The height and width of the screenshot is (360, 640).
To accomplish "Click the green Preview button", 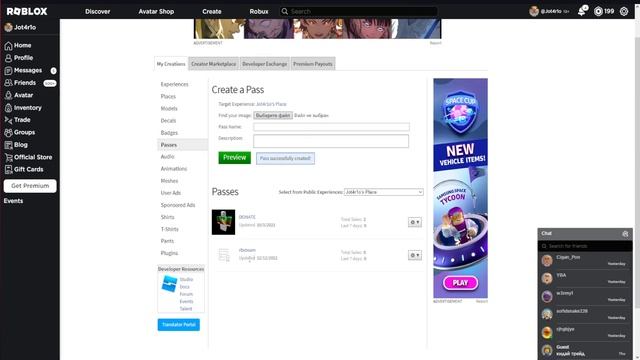I will tap(234, 158).
